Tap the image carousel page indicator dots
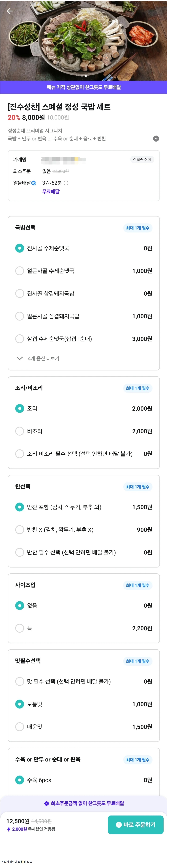169x868 pixels. (85, 77)
